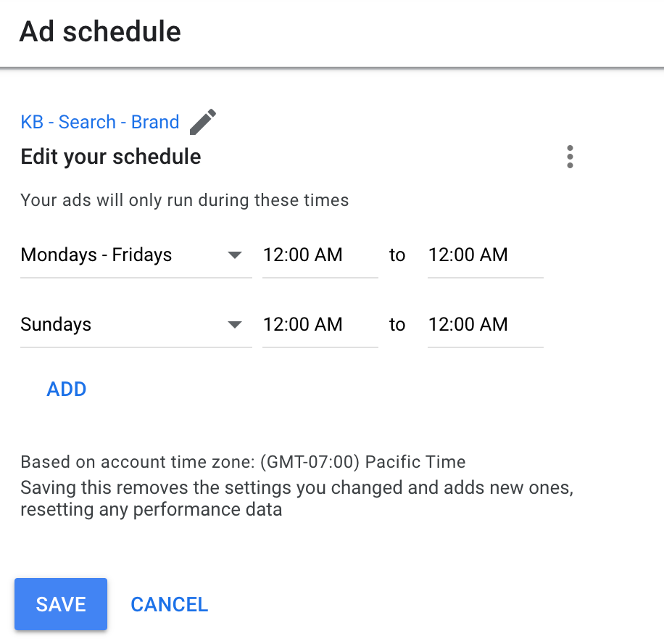Save the ad schedule changes
This screenshot has width=664, height=644.
pyautogui.click(x=61, y=604)
